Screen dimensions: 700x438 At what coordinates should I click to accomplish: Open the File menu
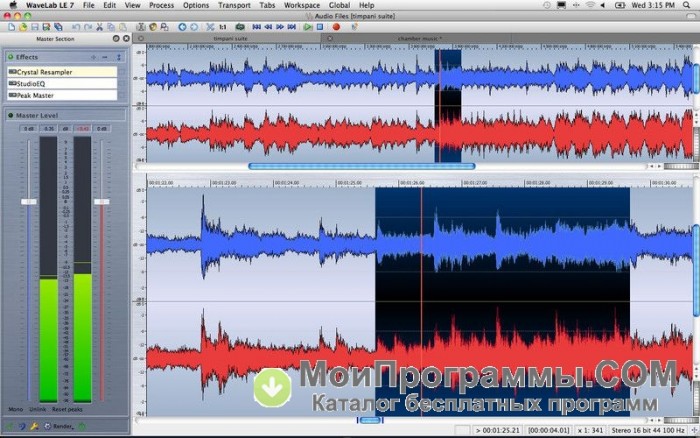coord(89,5)
